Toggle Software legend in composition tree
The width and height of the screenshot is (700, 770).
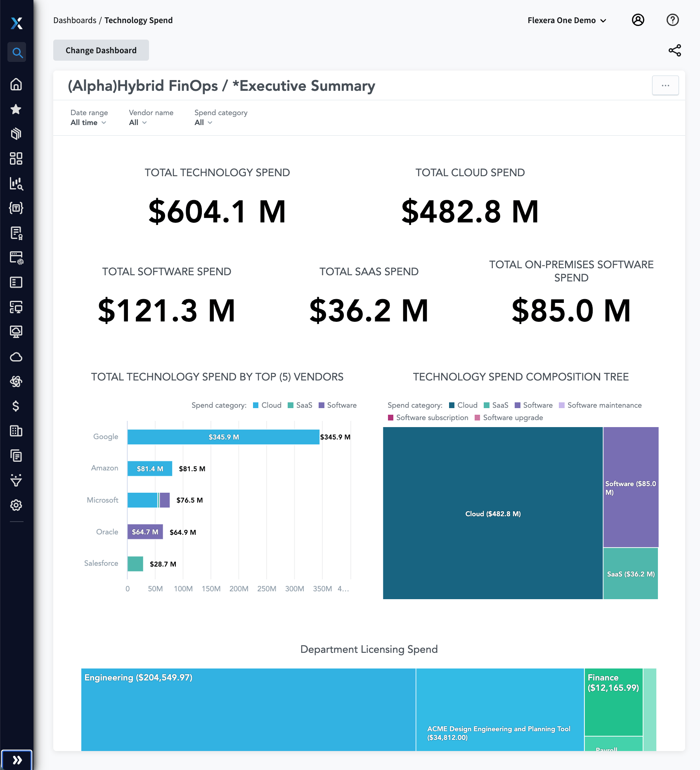tap(534, 405)
